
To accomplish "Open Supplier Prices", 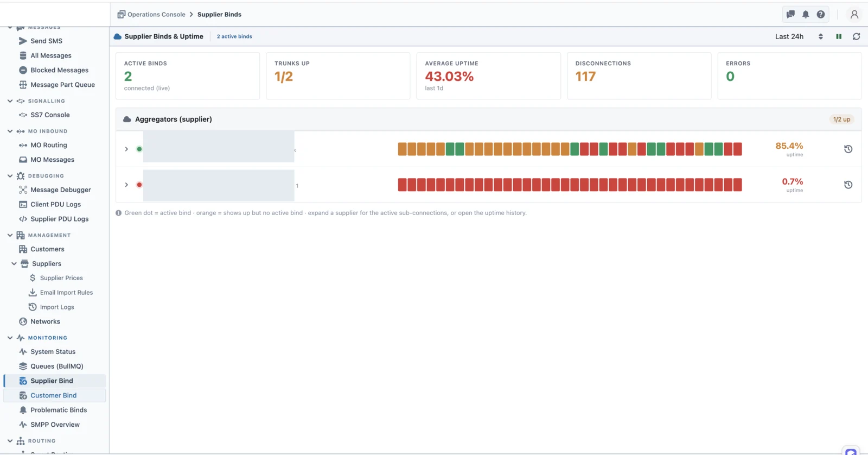I will click(61, 278).
